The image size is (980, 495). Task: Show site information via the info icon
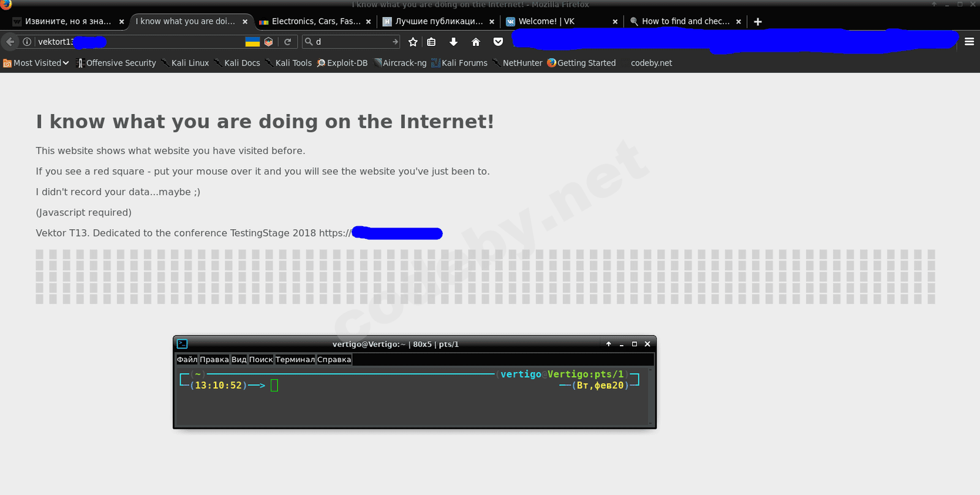coord(27,42)
